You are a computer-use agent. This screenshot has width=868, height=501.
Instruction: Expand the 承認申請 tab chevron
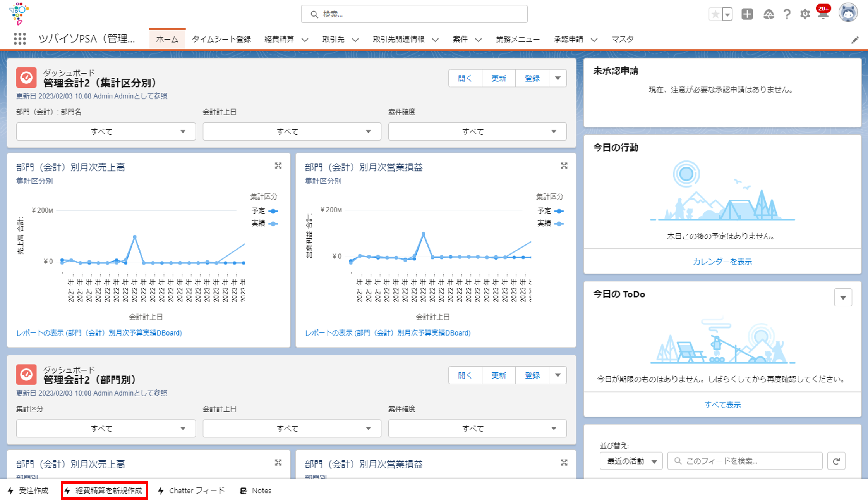coord(594,40)
